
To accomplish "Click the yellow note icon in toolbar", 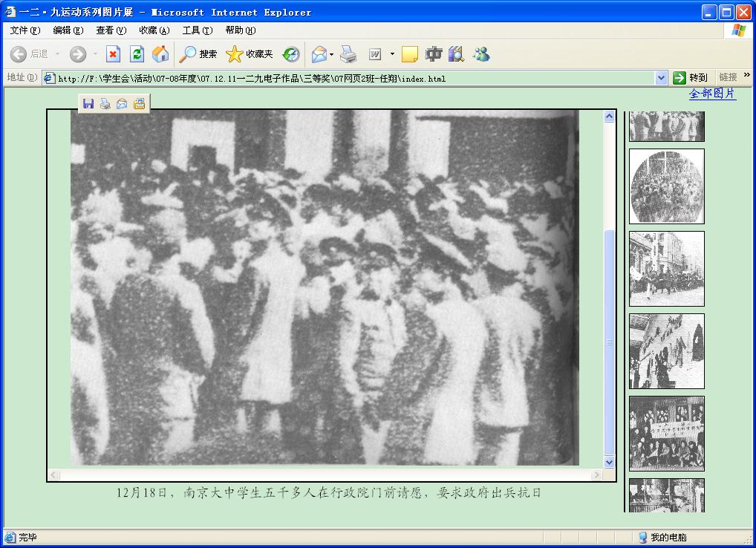I will point(409,54).
